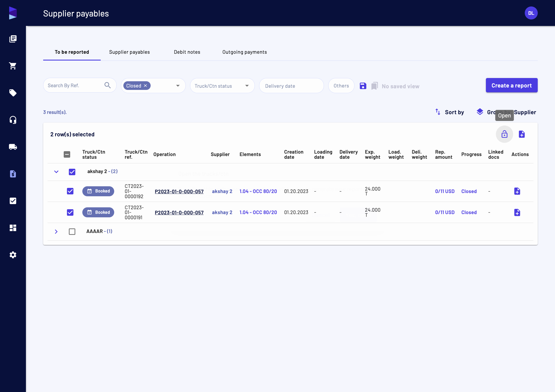Expand the AAAAR group

[56, 232]
